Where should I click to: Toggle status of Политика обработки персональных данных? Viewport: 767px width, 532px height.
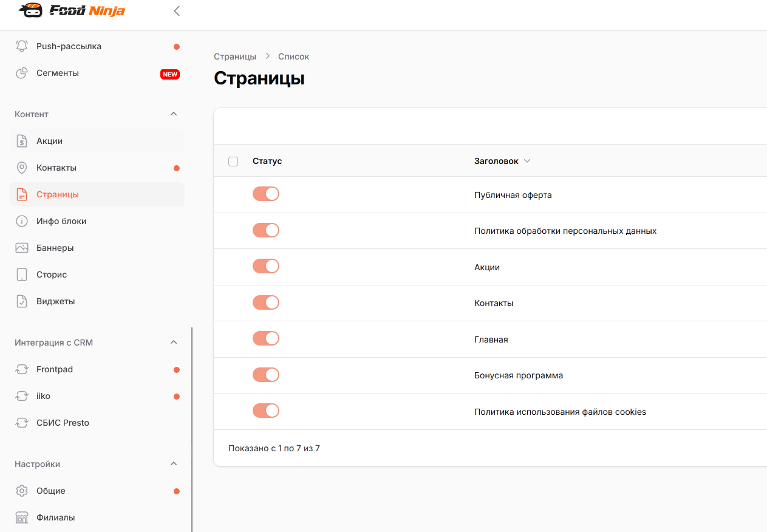[266, 230]
